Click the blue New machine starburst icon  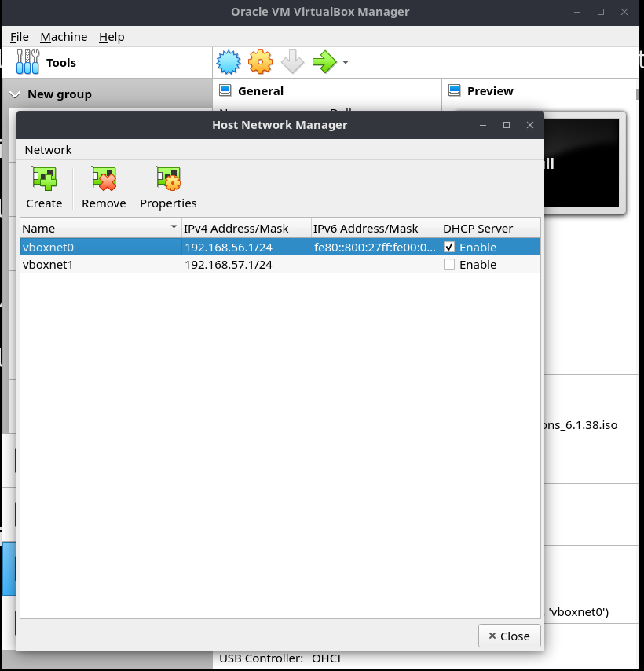click(x=229, y=62)
